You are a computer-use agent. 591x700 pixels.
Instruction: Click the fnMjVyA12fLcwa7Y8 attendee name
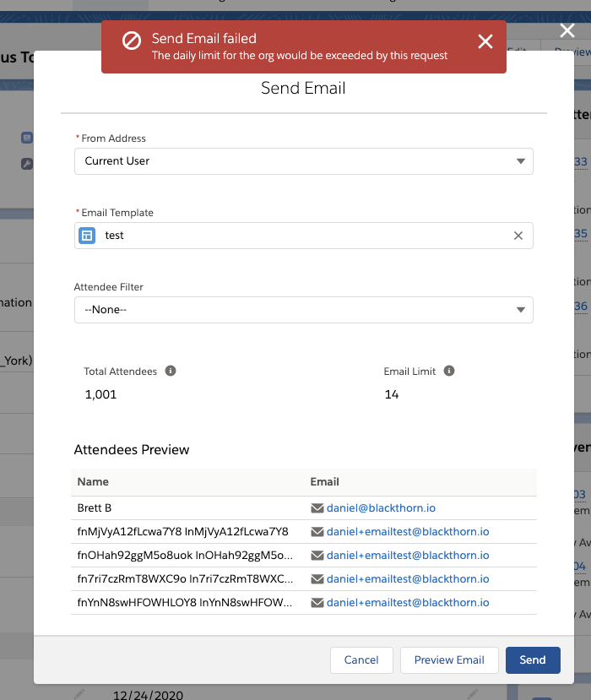tap(182, 532)
